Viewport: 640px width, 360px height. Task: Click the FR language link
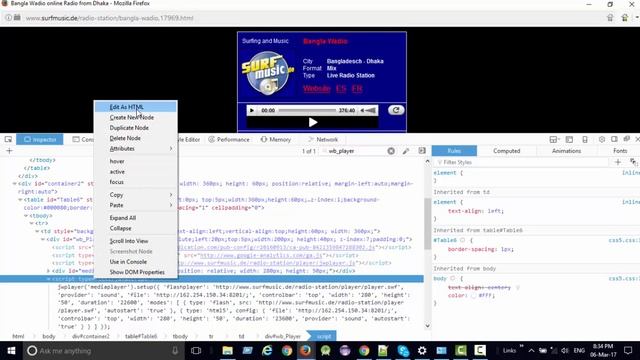(x=357, y=89)
